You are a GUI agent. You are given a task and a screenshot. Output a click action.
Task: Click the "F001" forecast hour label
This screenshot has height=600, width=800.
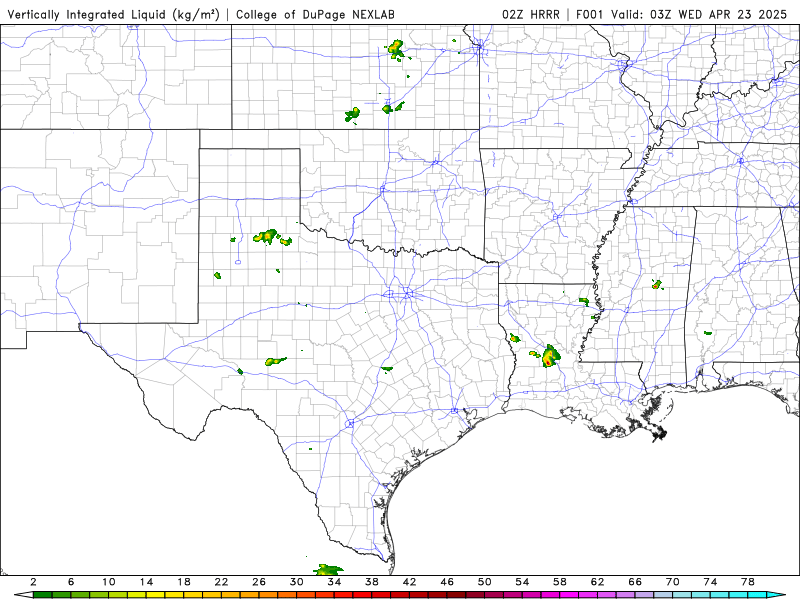pos(589,14)
